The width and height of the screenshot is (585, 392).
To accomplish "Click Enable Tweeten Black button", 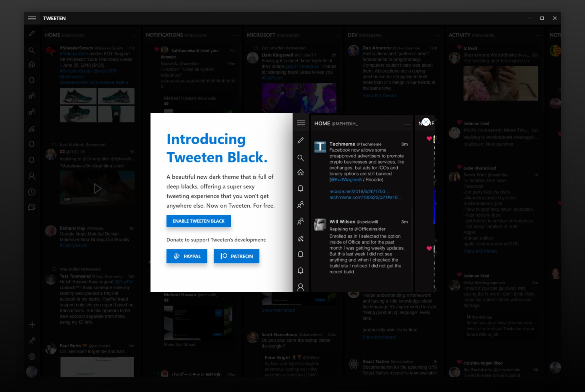I will tap(199, 221).
